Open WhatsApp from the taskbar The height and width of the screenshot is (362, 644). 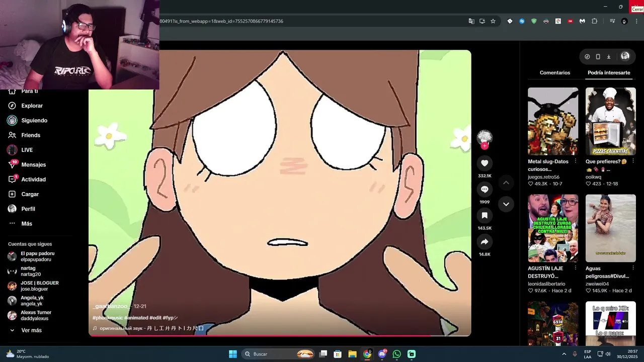396,354
